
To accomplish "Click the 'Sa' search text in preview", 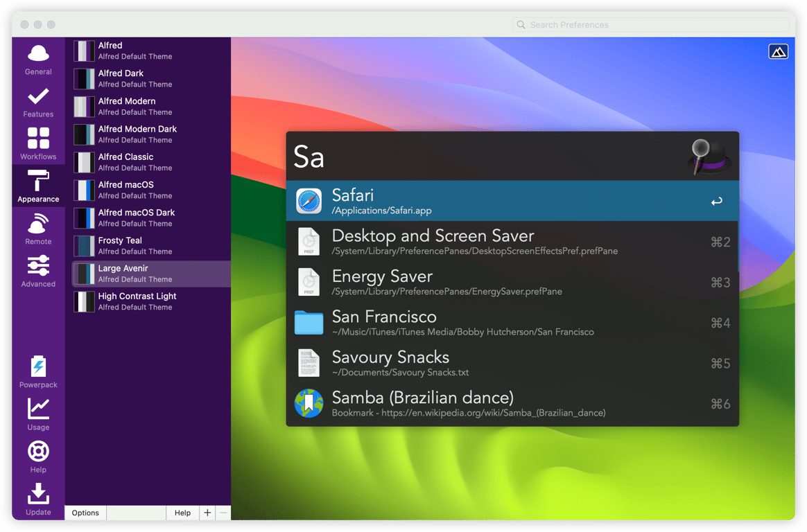I will pyautogui.click(x=309, y=157).
